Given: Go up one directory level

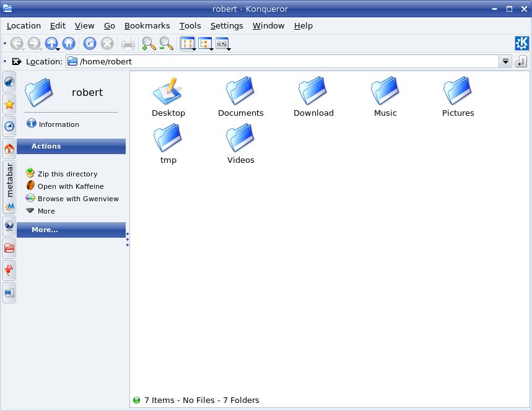Looking at the screenshot, I should (51, 43).
